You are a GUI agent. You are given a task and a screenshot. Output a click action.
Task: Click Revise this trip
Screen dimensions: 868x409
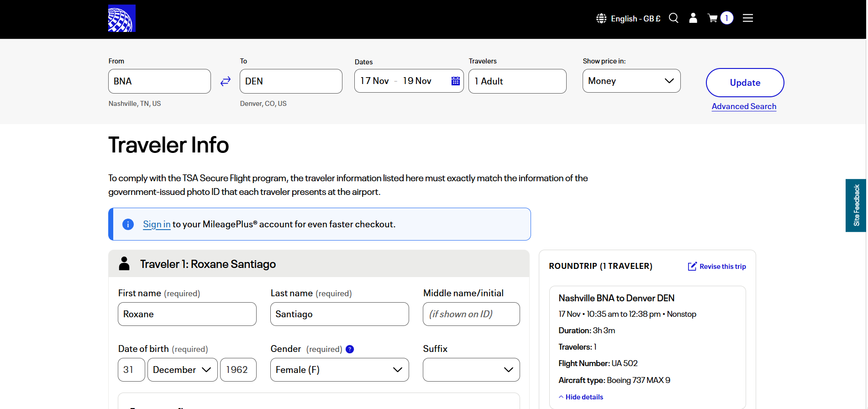717,267
